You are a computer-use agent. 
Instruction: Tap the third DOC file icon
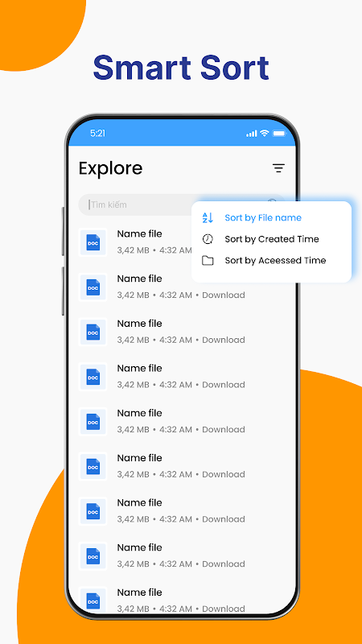93,332
